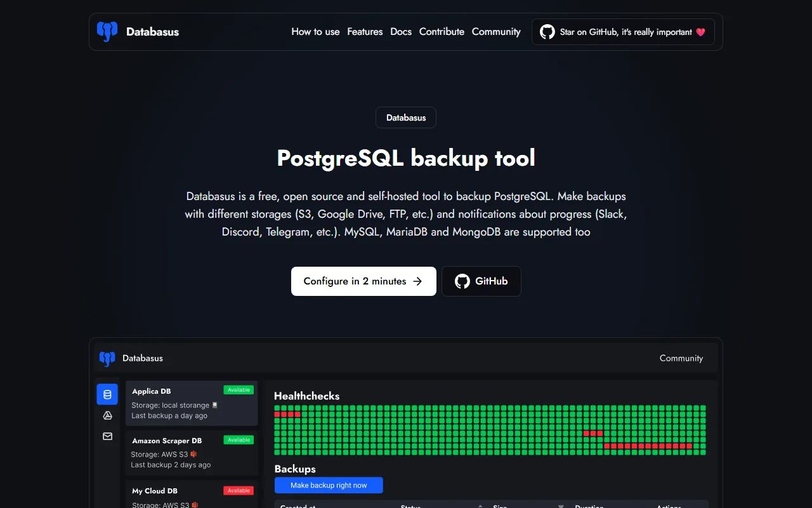Click the local storage icon on Applica DB

click(215, 405)
